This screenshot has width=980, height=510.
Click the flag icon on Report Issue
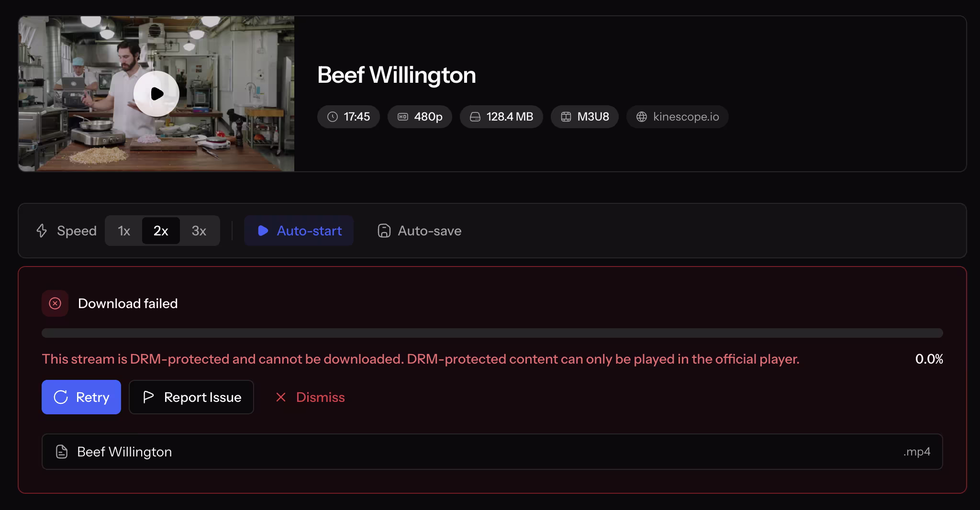[148, 397]
